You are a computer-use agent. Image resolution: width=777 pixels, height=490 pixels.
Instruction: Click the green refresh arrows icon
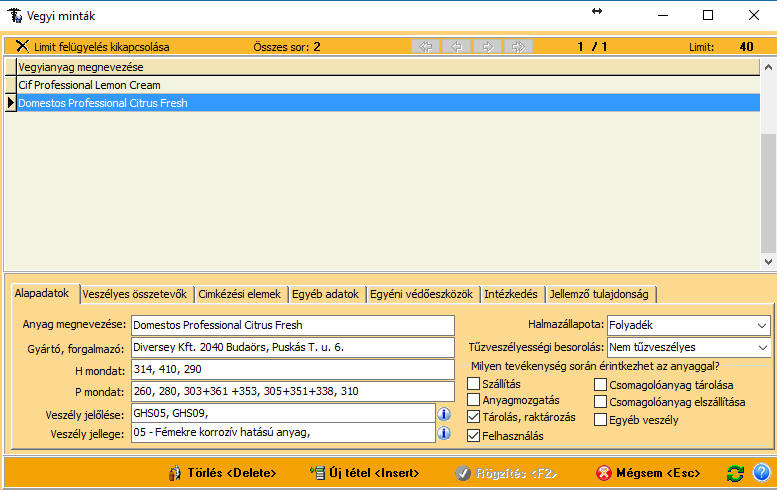(x=735, y=473)
